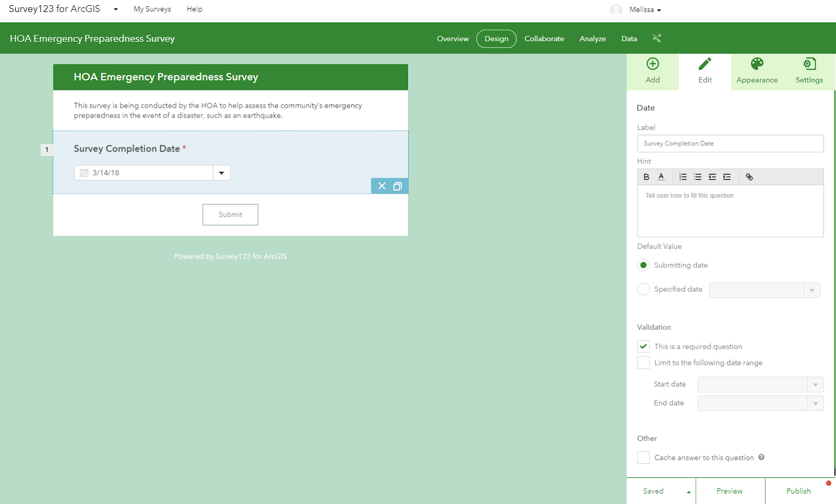This screenshot has width=836, height=504.
Task: Apply bold formatting in the Hint editor
Action: pos(646,177)
